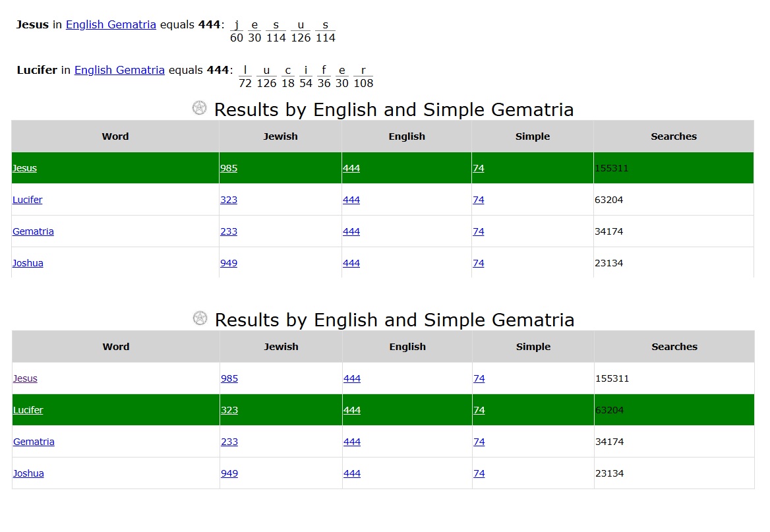Click Jewish value 233 in second table

coord(229,442)
